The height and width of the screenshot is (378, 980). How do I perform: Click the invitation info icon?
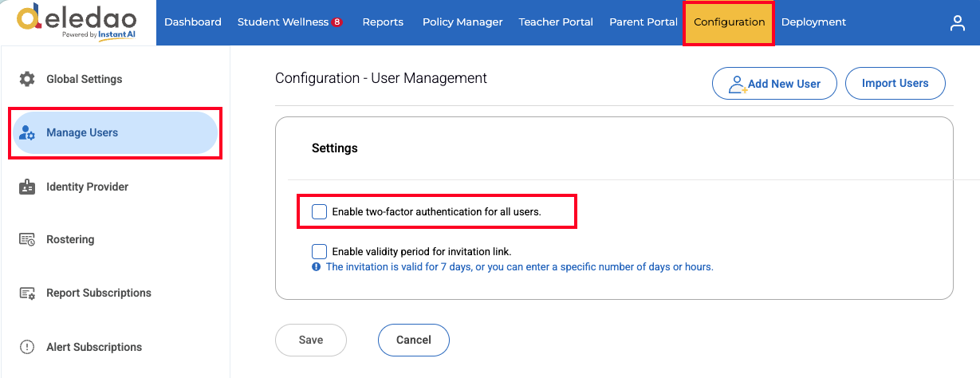pos(317,267)
